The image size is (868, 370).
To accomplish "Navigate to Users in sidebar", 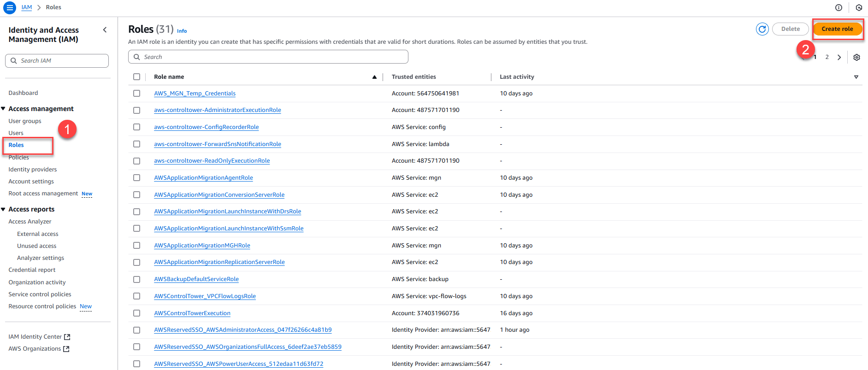I will (16, 133).
